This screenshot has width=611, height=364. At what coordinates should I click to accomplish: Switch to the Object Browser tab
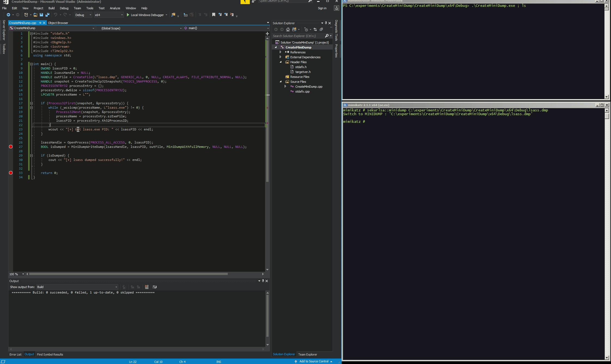point(58,23)
